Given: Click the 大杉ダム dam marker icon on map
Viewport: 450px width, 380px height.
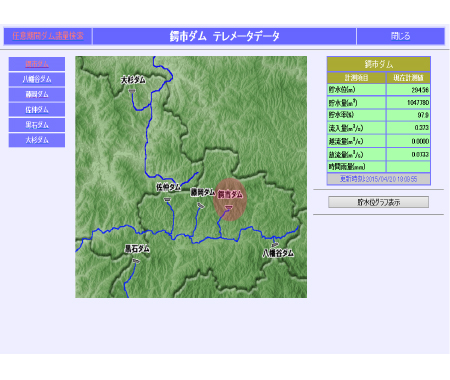Looking at the screenshot, I should (x=132, y=90).
